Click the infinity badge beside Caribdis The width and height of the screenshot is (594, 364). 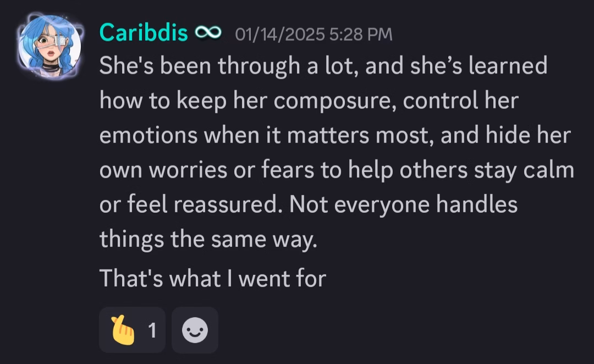[208, 33]
